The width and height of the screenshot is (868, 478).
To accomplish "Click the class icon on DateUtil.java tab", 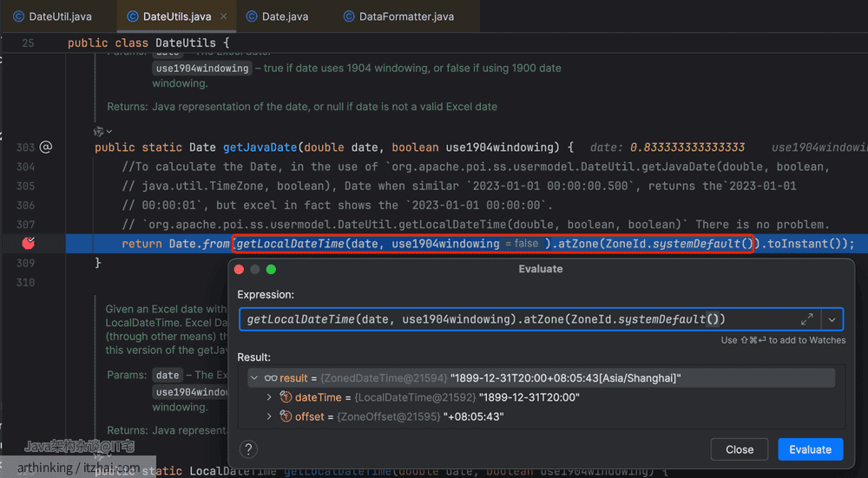I will 18,16.
